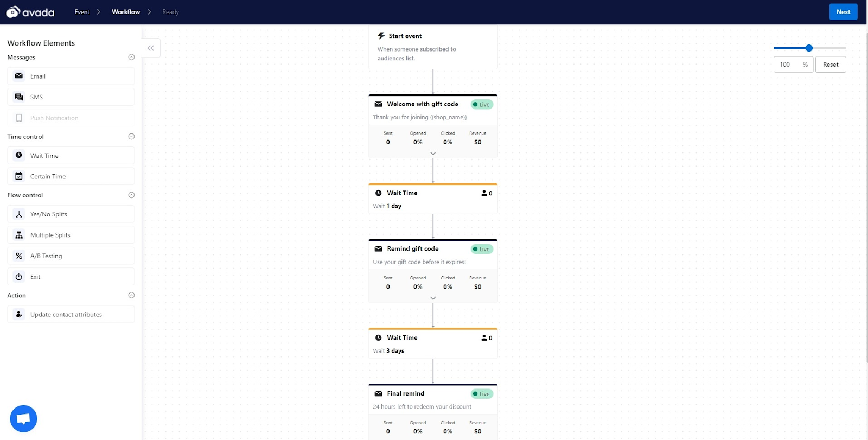Image resolution: width=868 pixels, height=440 pixels.
Task: Pick the Yes/No Splits branch icon
Action: point(19,214)
